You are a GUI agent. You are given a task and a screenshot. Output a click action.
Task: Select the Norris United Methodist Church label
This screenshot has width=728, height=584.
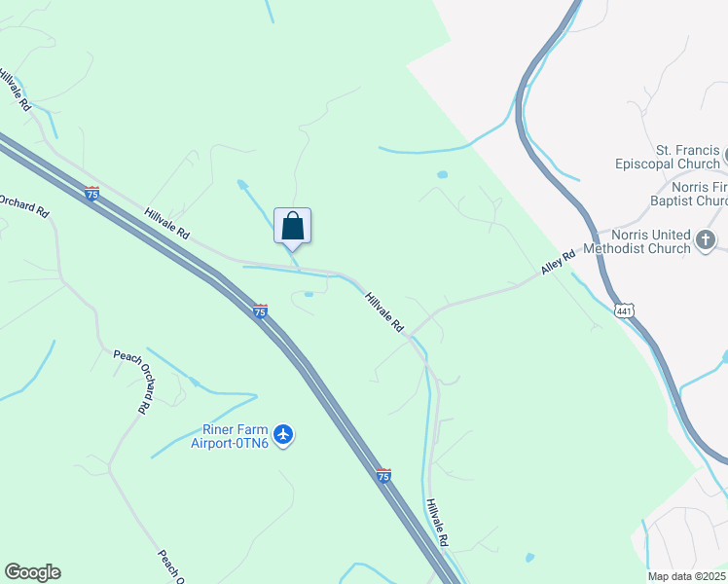click(x=637, y=241)
